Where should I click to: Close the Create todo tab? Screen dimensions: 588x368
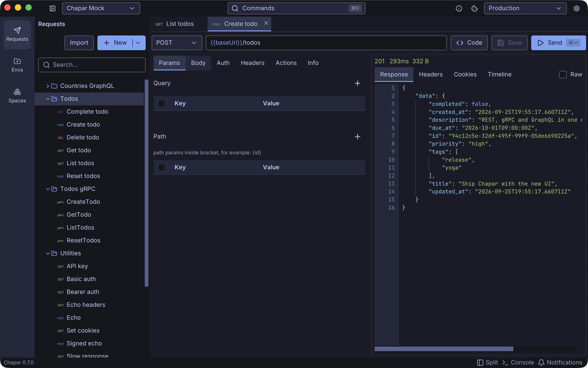266,23
